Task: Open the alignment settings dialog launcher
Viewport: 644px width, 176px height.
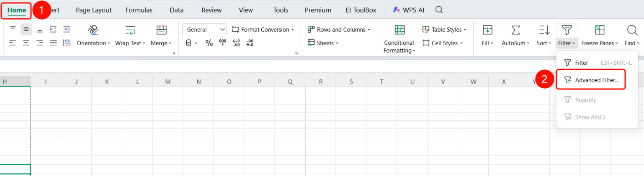Action: pos(174,53)
